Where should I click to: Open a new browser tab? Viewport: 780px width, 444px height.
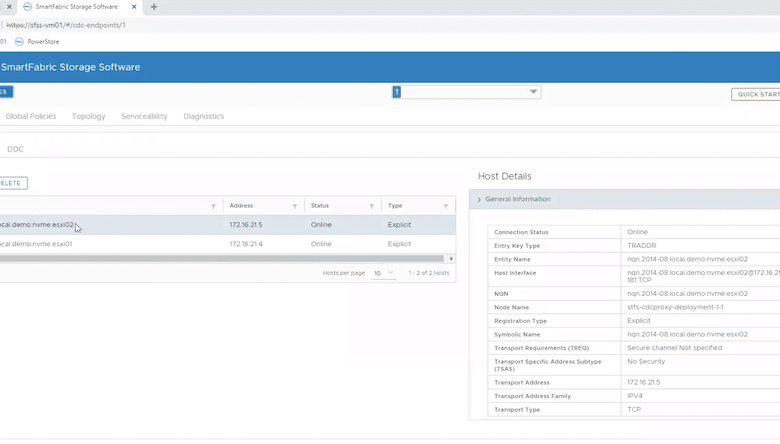pos(154,7)
